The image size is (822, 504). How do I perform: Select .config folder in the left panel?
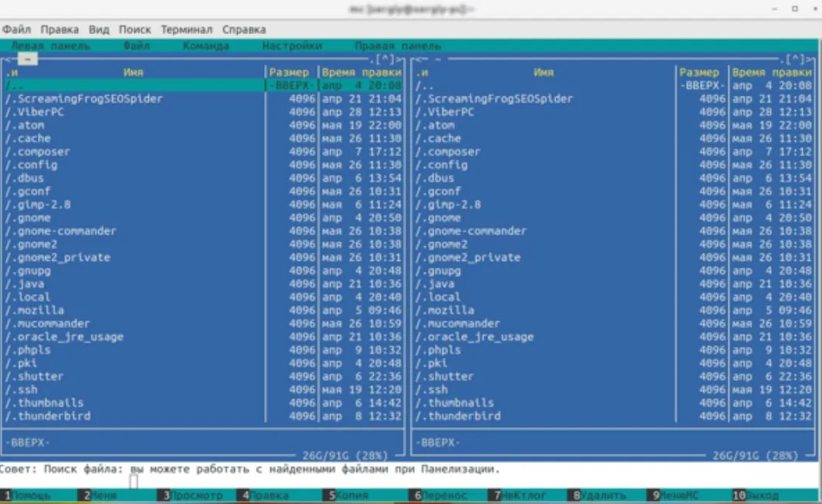coord(34,164)
